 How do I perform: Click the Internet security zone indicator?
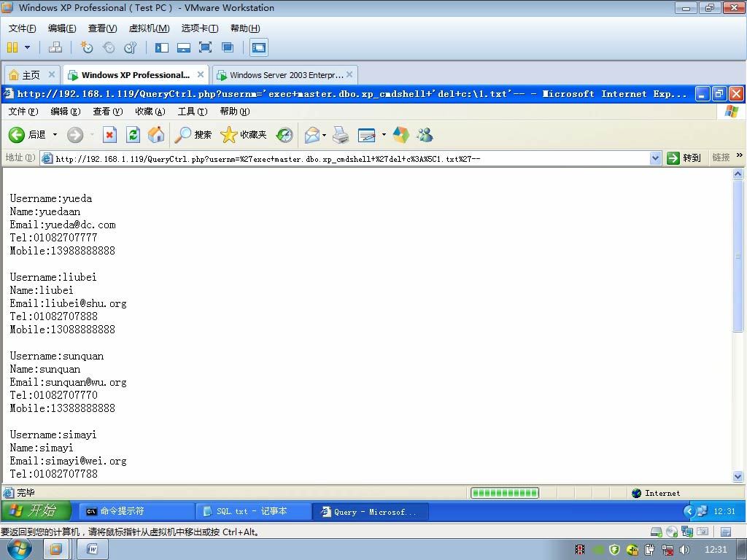pyautogui.click(x=656, y=493)
